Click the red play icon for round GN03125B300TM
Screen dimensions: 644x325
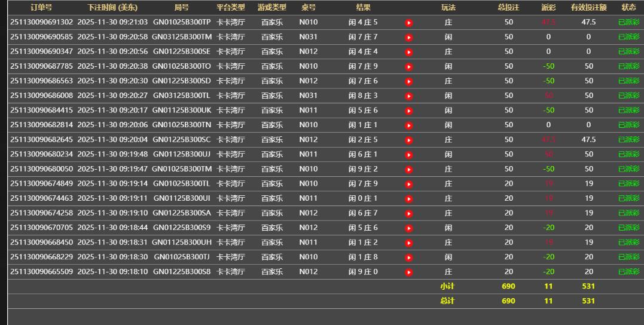point(409,37)
